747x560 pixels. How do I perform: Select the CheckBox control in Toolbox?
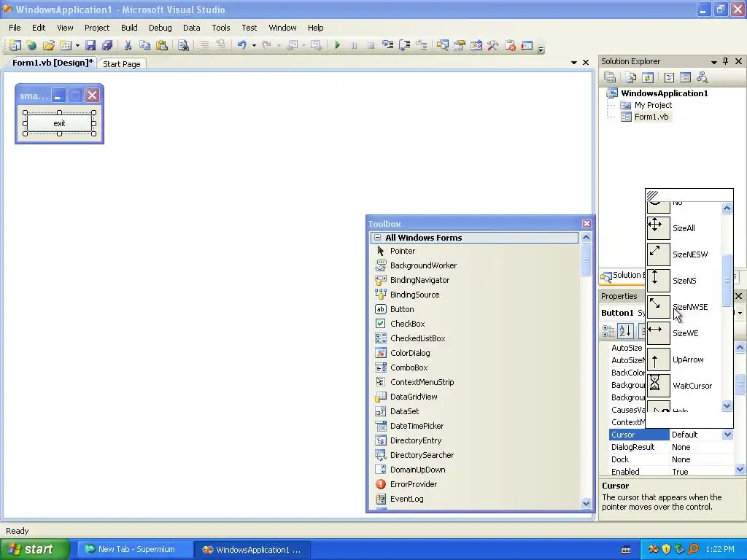(x=407, y=324)
